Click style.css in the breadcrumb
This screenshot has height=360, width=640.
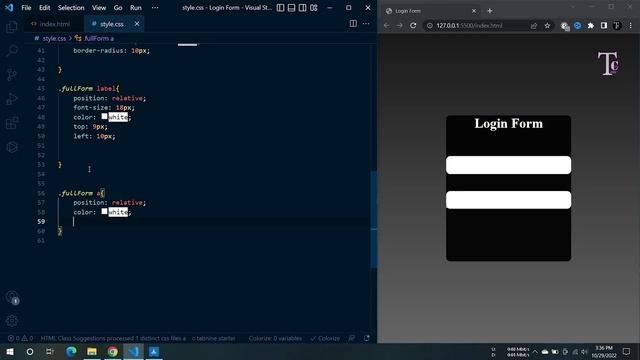click(54, 38)
